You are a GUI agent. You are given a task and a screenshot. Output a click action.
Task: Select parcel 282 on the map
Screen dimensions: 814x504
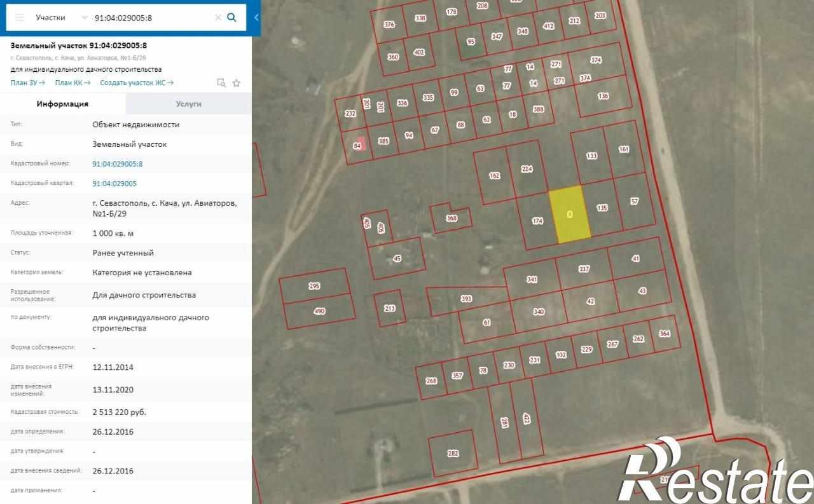coord(453,453)
